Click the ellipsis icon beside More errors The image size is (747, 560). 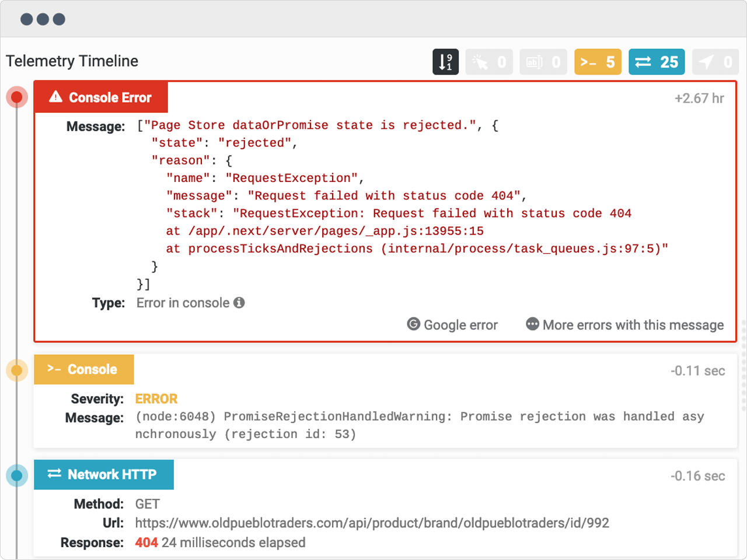(x=532, y=324)
